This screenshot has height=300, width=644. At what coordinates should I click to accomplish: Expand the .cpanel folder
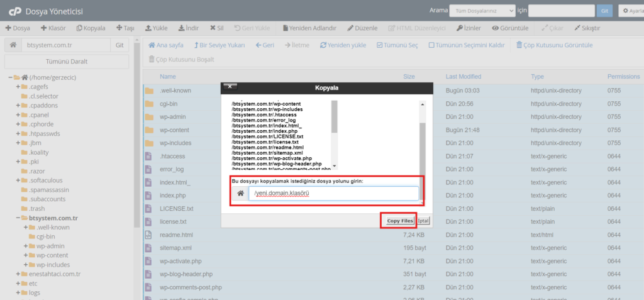click(x=18, y=114)
